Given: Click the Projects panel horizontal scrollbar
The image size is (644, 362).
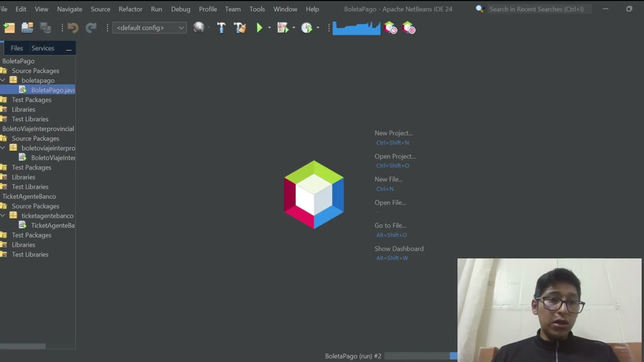Looking at the screenshot, I should point(23,346).
